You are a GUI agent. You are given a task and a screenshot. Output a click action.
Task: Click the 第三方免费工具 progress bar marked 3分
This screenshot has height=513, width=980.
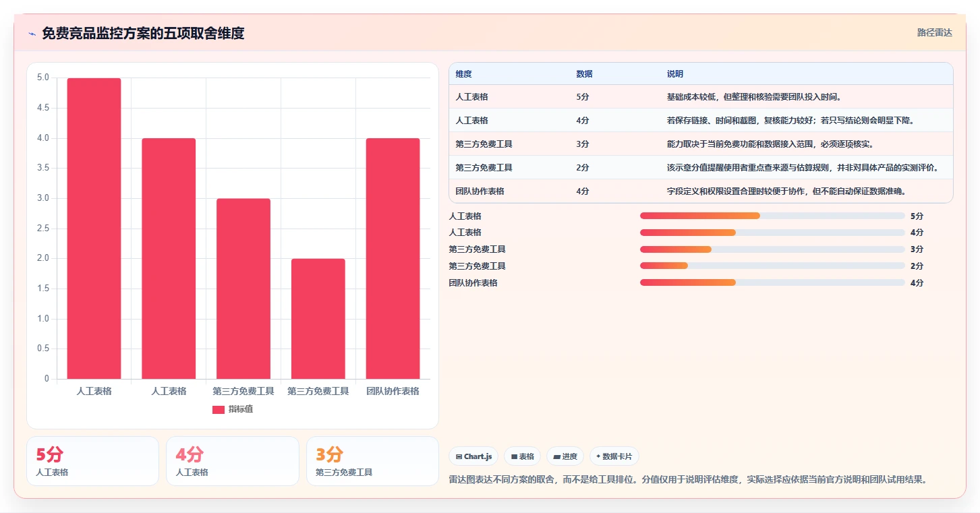click(772, 249)
